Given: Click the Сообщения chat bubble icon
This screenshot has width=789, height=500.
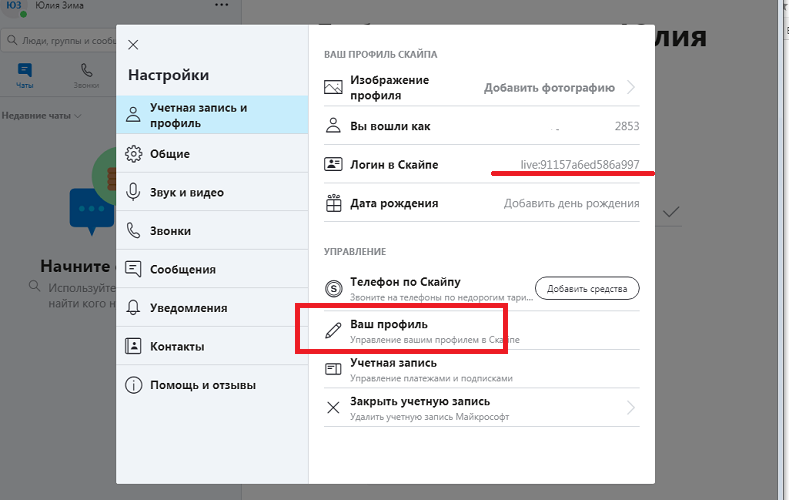Looking at the screenshot, I should (133, 269).
